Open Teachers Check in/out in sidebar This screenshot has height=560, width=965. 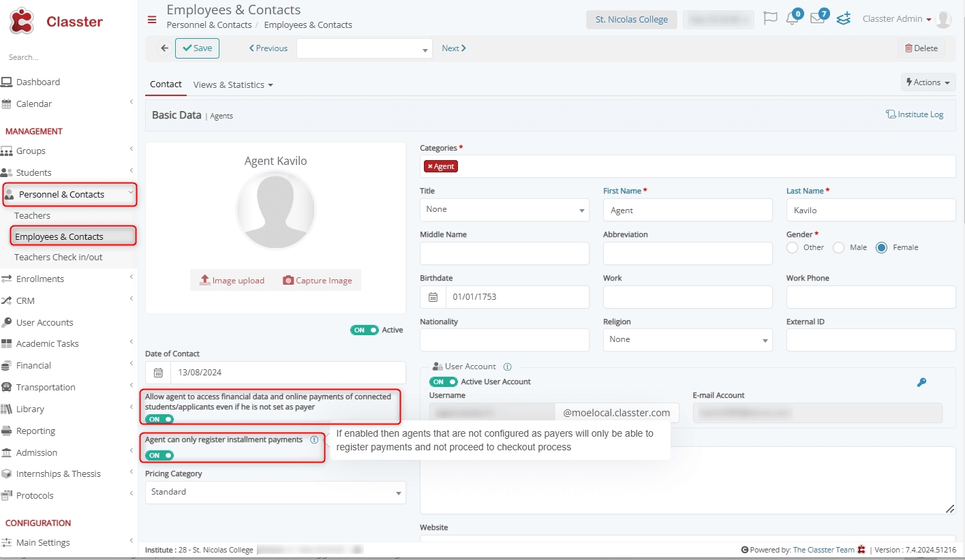click(59, 257)
